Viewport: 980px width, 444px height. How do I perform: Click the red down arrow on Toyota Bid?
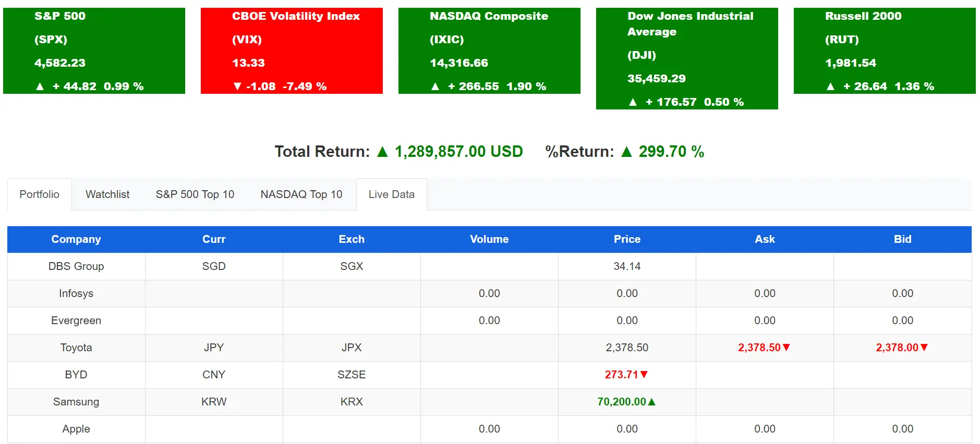(924, 348)
